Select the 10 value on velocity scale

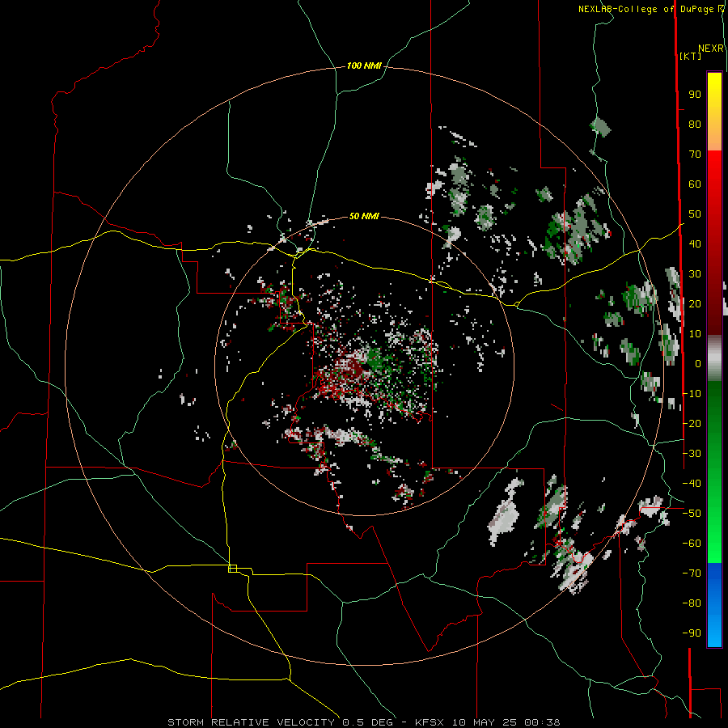[x=695, y=334]
